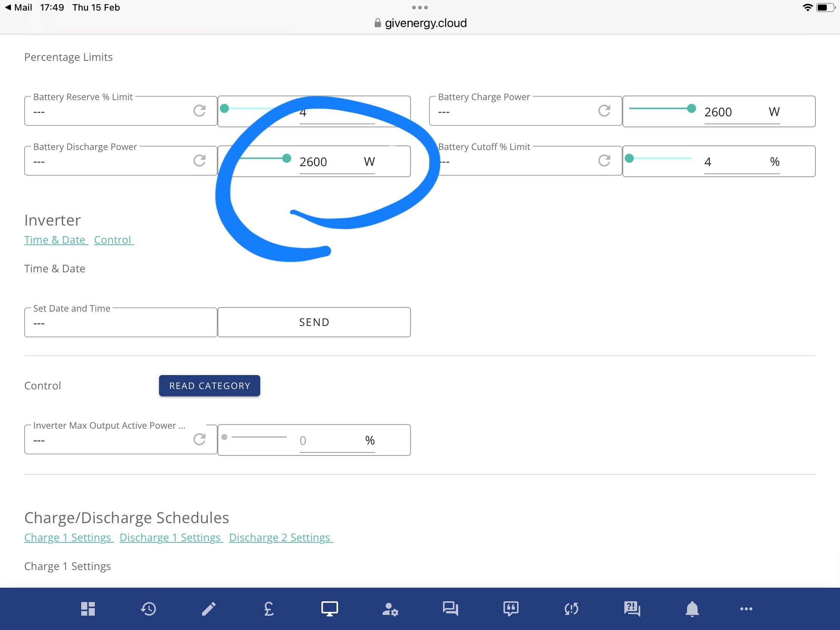The height and width of the screenshot is (630, 840).
Task: Refresh the Inverter Max Output Active Power value
Action: (x=199, y=439)
